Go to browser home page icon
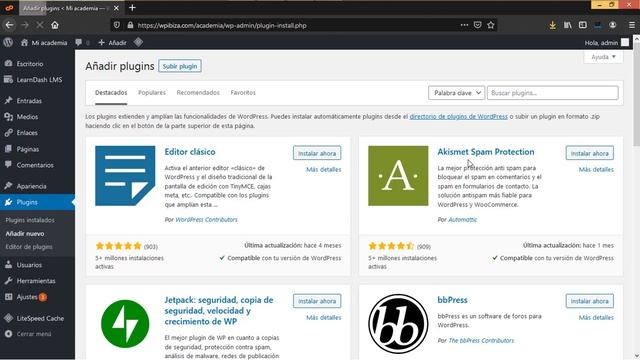 55,25
